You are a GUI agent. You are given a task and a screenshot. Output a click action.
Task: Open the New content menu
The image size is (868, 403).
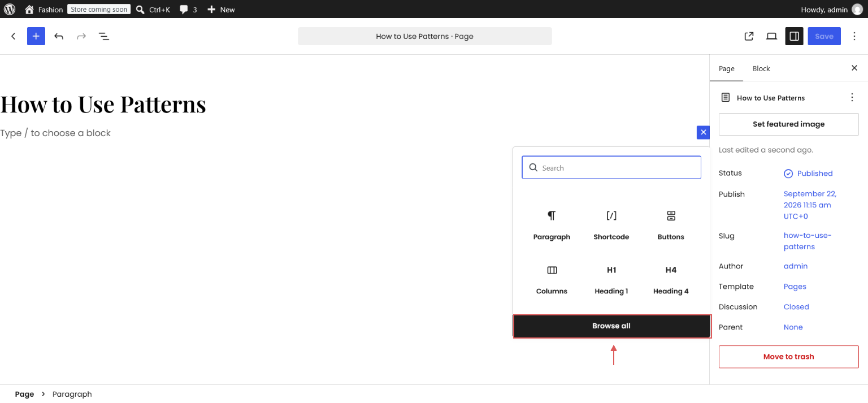point(221,9)
